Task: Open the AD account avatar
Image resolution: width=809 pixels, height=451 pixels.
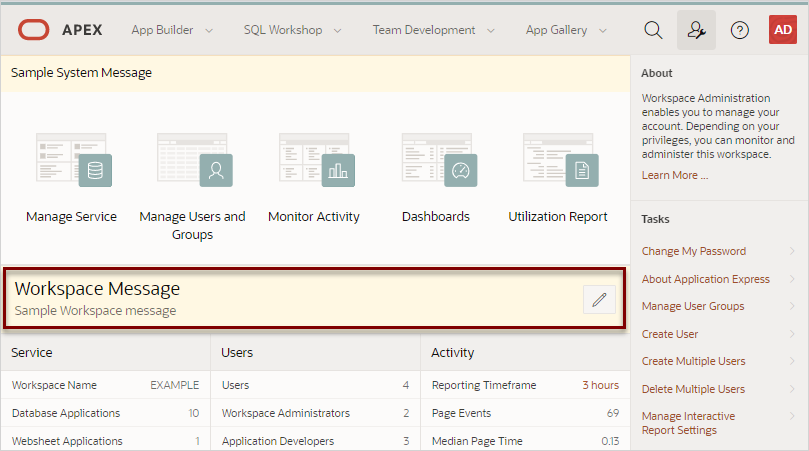Action: (783, 30)
